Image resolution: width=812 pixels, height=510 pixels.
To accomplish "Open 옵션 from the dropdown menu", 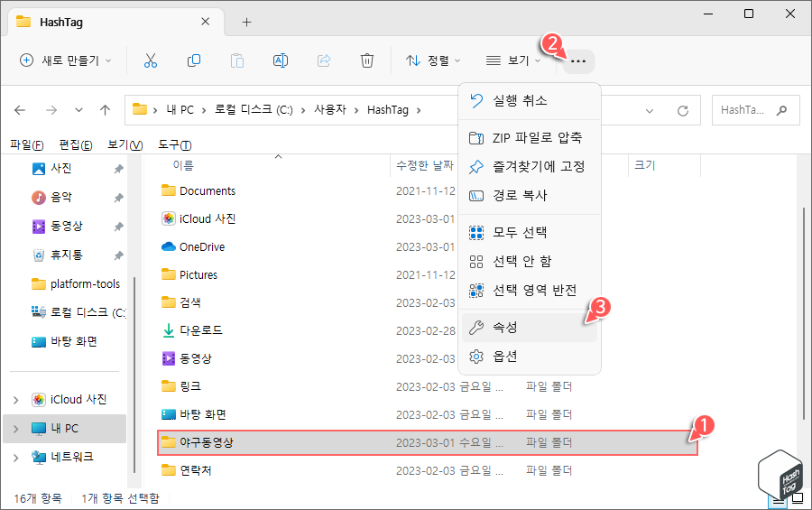I will tap(530, 357).
